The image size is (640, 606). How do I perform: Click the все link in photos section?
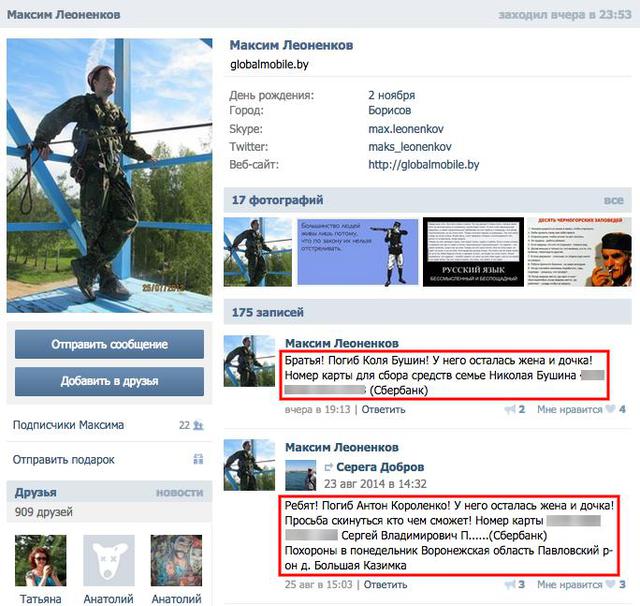click(x=613, y=200)
